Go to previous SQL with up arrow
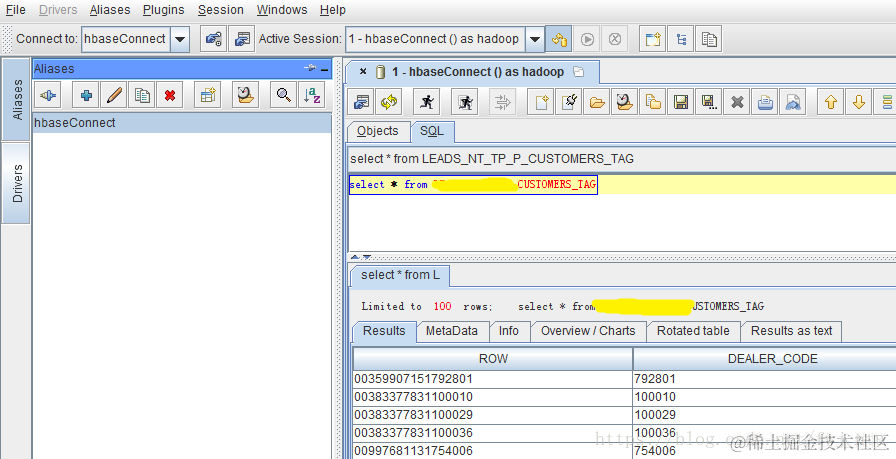 pos(831,102)
